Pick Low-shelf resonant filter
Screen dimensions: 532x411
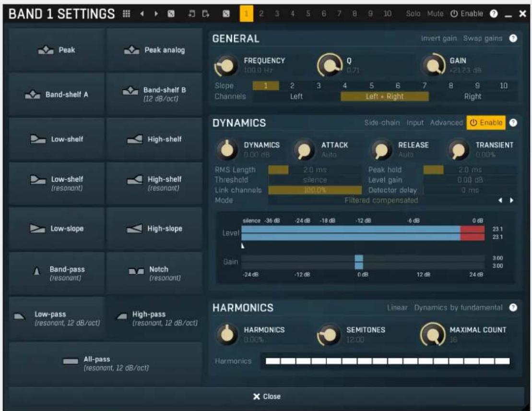[57, 183]
